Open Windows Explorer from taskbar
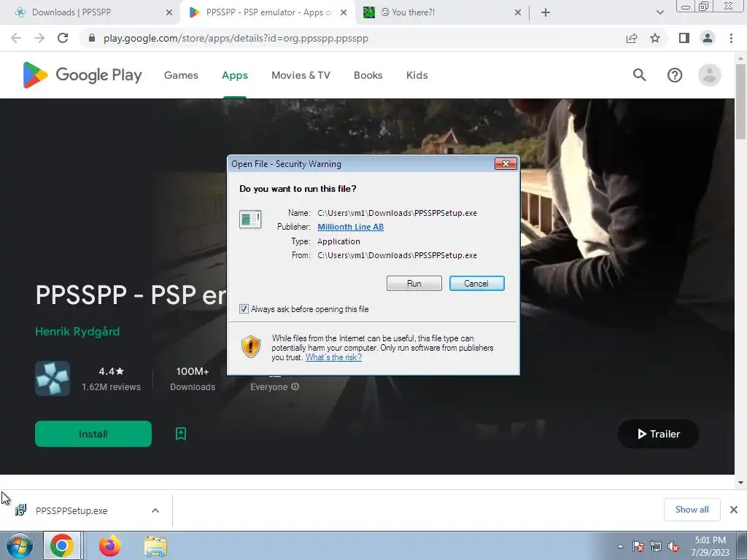Viewport: 747px width, 560px height. pos(155,546)
